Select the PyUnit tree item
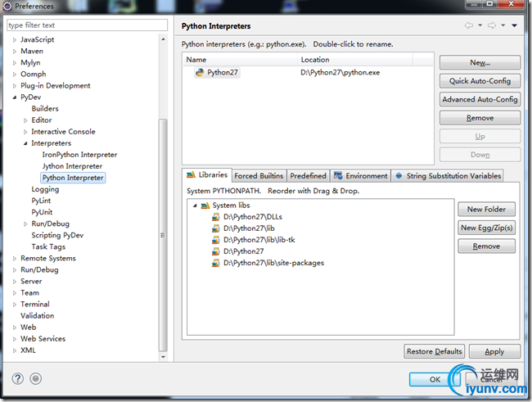This screenshot has height=402, width=532. (x=42, y=213)
